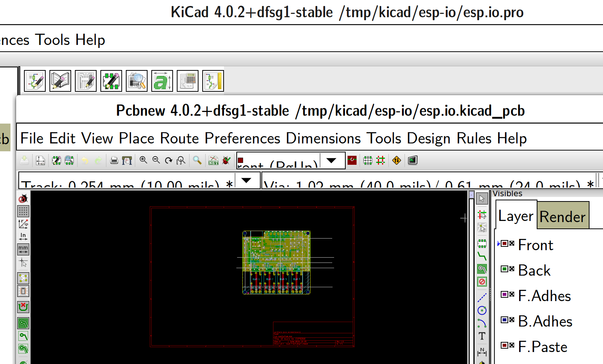Screen dimensions: 603x364
Task: Switch to the Render tab
Action: 563,216
